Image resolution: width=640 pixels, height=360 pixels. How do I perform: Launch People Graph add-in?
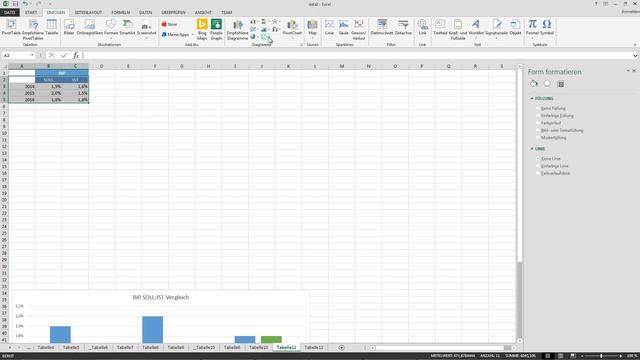point(216,30)
